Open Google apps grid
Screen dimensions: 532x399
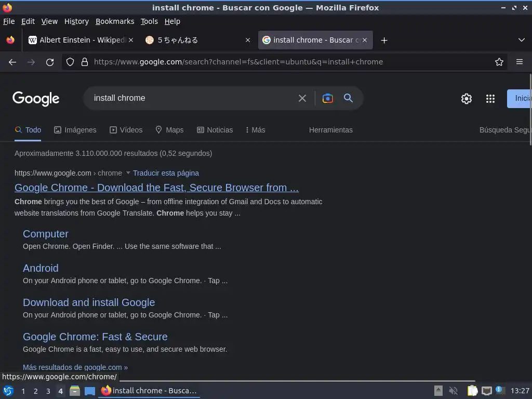coord(490,99)
